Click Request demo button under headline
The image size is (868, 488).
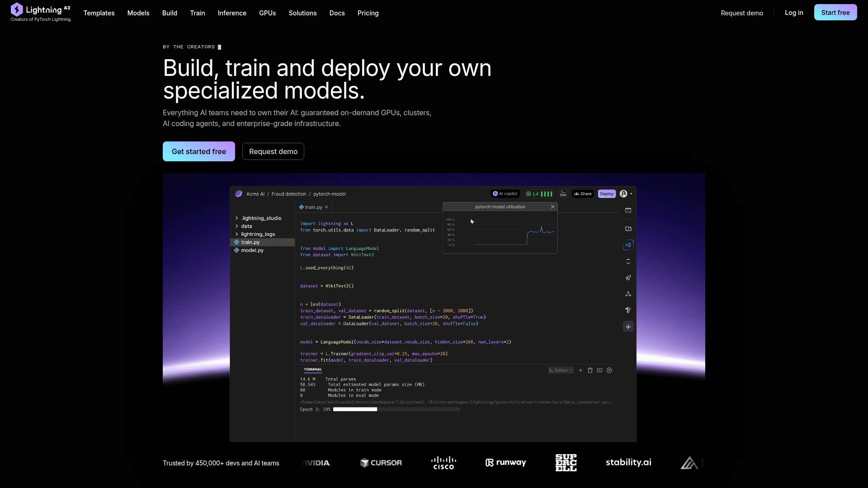(273, 151)
